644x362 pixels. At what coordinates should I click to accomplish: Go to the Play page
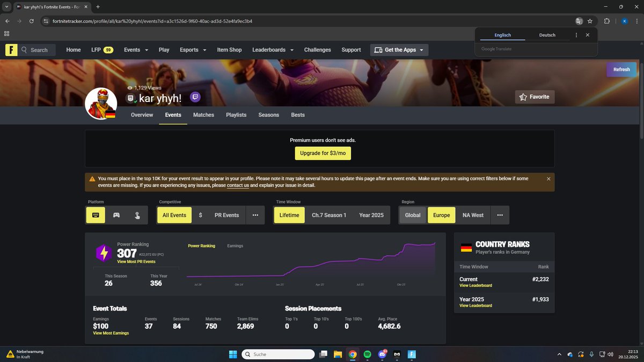pyautogui.click(x=164, y=50)
